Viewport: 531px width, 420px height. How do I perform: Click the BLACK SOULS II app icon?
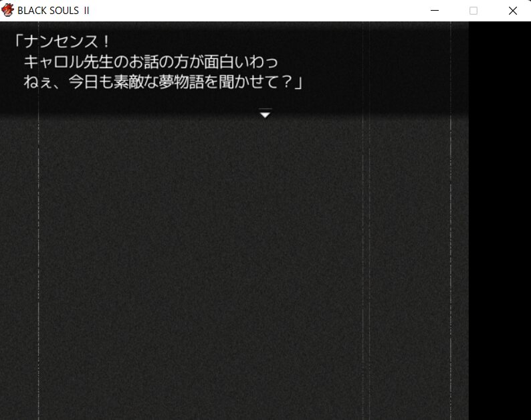(x=7, y=10)
